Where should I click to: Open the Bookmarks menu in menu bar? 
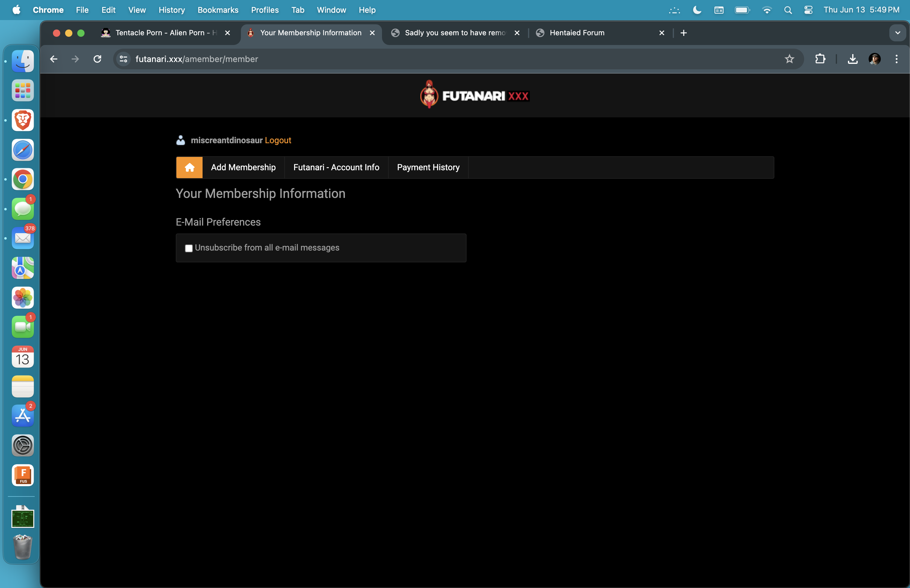218,10
